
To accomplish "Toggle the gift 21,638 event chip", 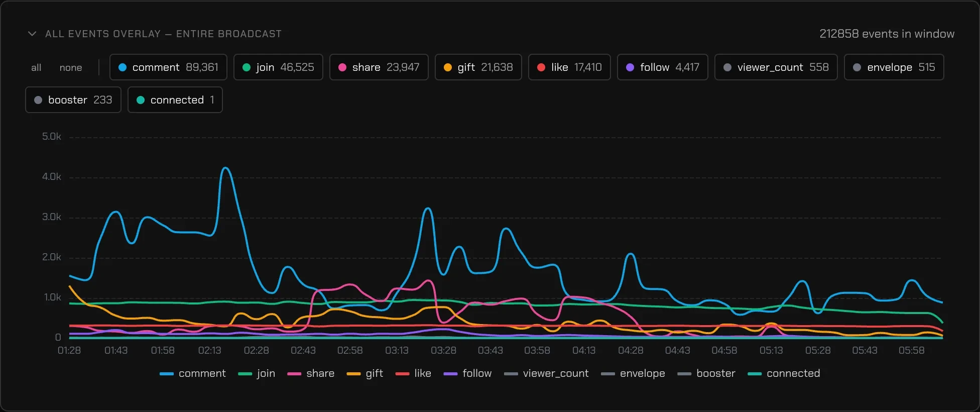I will pyautogui.click(x=478, y=67).
